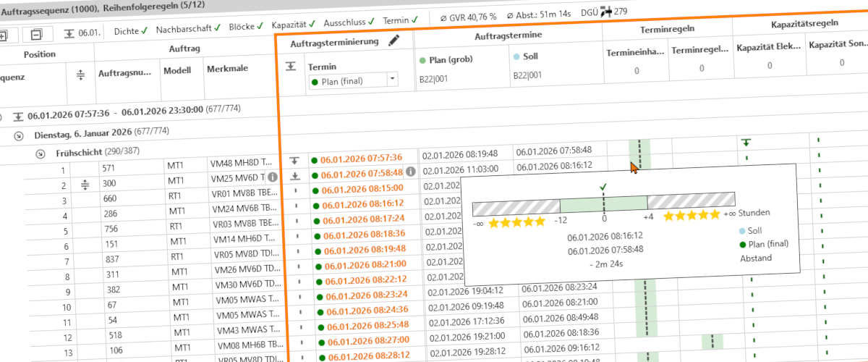This screenshot has height=362, width=868.
Task: Select the Merkmale column header
Action: tap(226, 68)
